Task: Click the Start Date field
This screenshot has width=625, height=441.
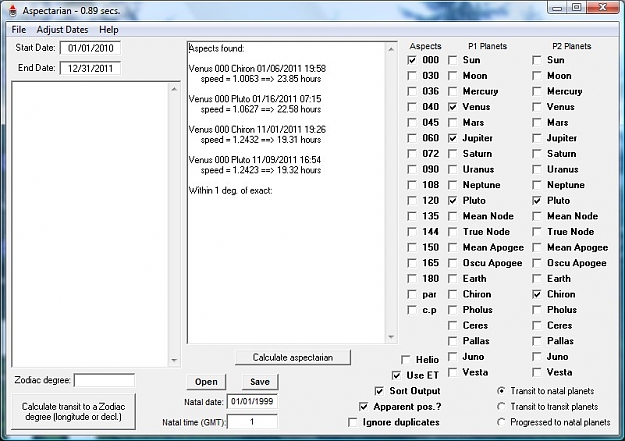Action: (x=90, y=48)
